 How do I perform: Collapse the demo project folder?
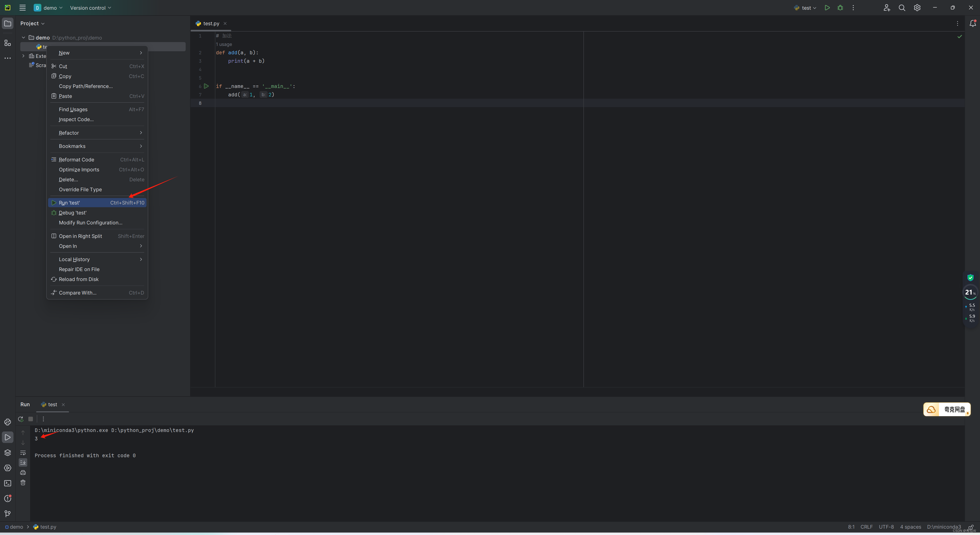[23, 38]
